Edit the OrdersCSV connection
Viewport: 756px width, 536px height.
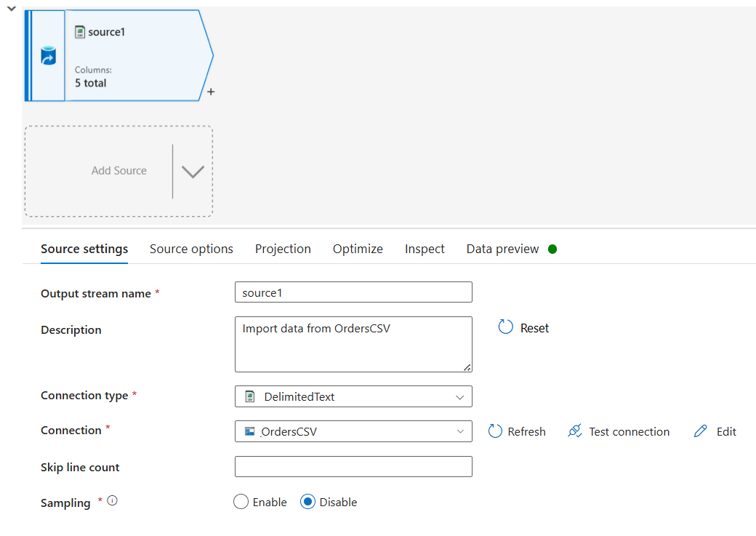click(x=726, y=432)
